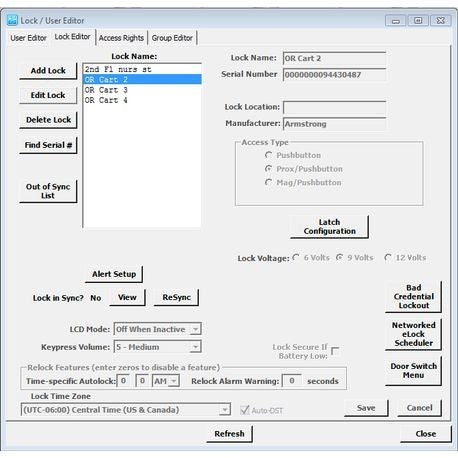Click the Refresh button
This screenshot has height=458, width=458.
pos(229,434)
